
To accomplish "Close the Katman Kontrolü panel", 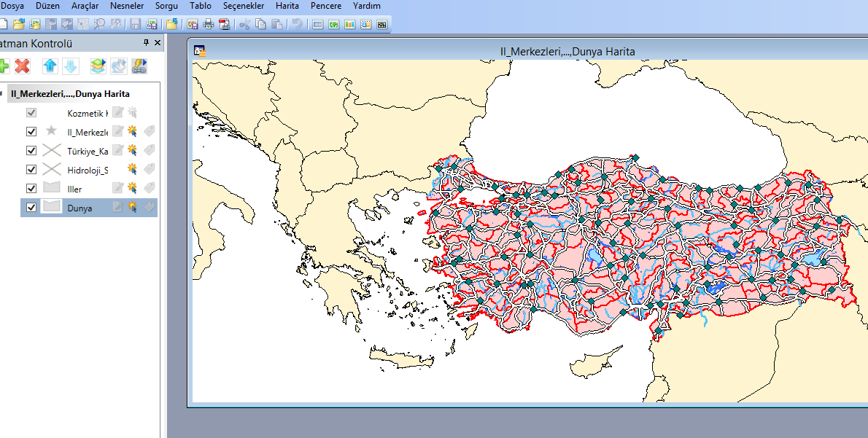I will [x=158, y=42].
